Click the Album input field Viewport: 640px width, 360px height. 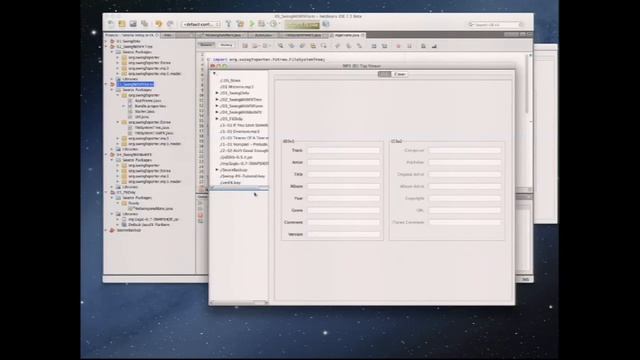(x=344, y=187)
